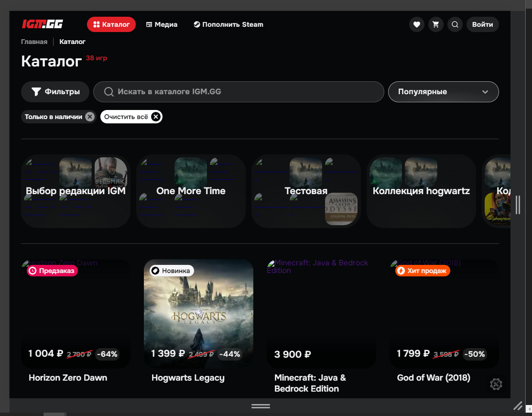Open the favorites heart icon

point(417,24)
